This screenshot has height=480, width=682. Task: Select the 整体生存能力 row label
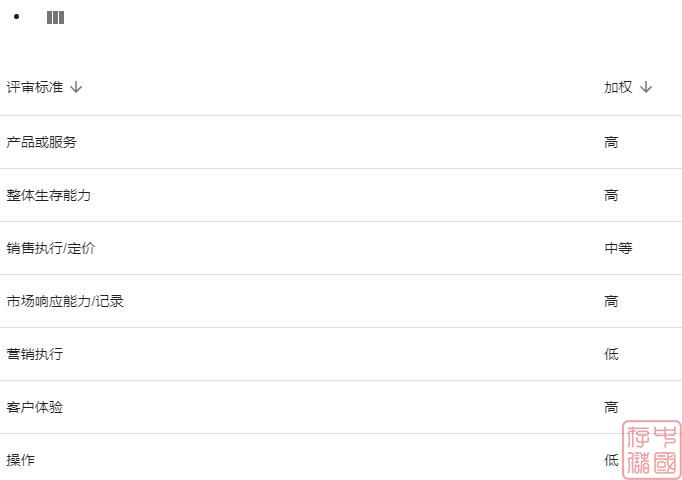48,195
